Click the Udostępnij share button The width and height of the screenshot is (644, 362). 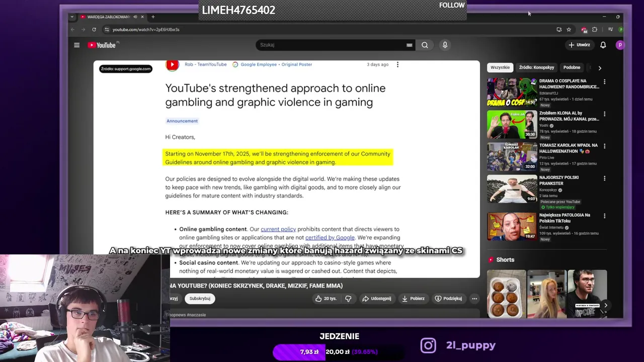tap(376, 299)
